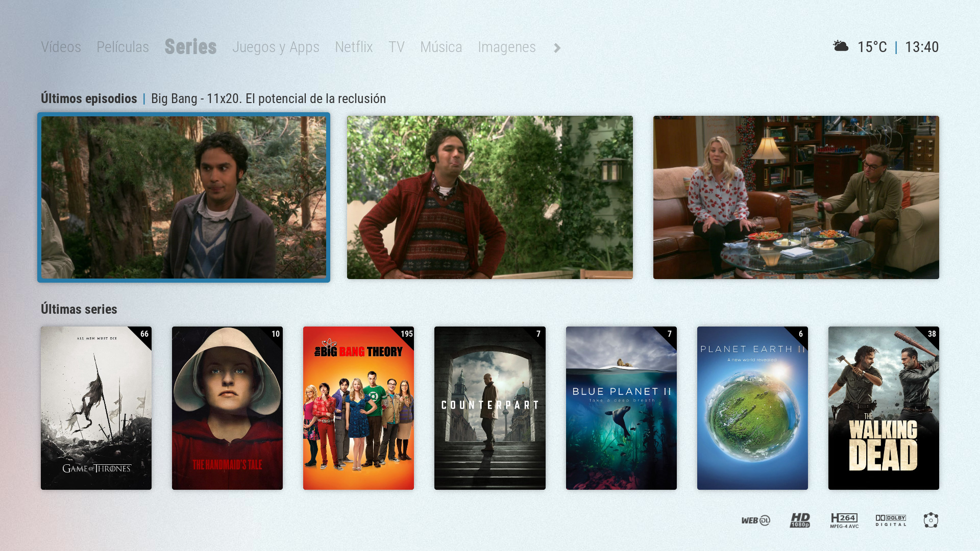Open Juegos y Apps section
980x551 pixels.
coord(276,47)
